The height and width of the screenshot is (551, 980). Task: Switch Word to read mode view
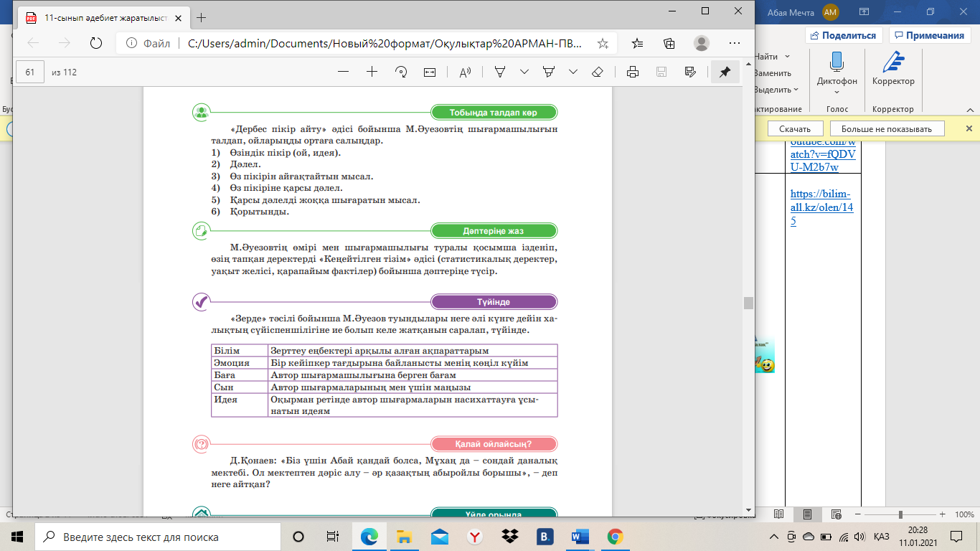click(x=779, y=514)
